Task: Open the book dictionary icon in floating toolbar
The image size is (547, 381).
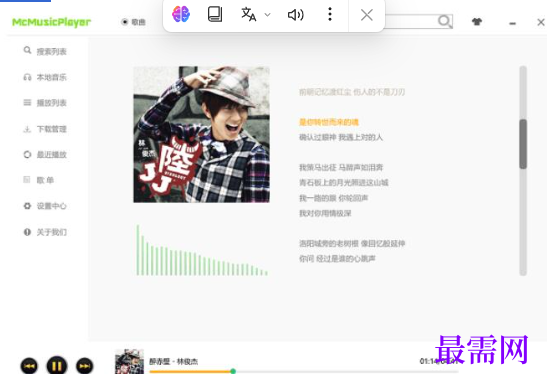Action: click(x=215, y=15)
